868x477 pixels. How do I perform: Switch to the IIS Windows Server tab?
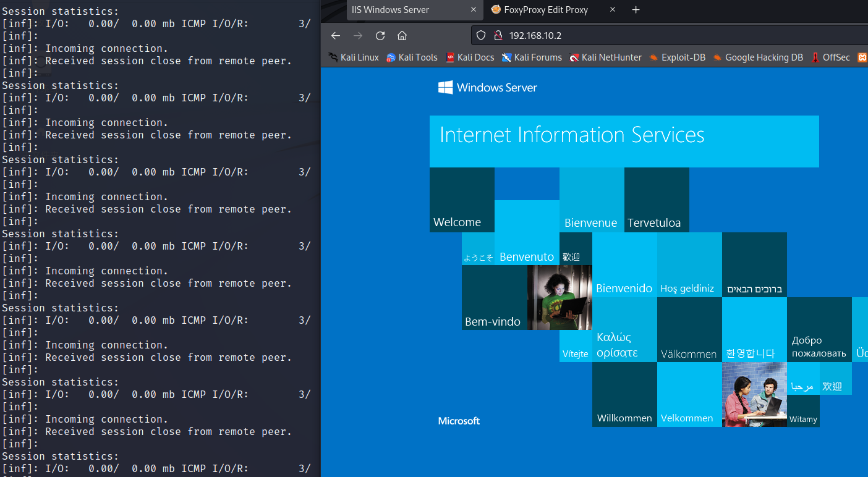tap(414, 10)
